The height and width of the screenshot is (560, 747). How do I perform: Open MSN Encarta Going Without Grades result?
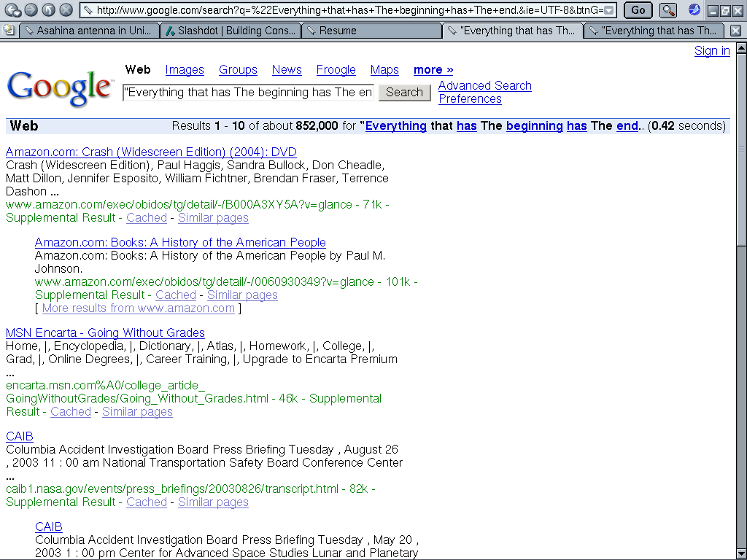pyautogui.click(x=105, y=332)
